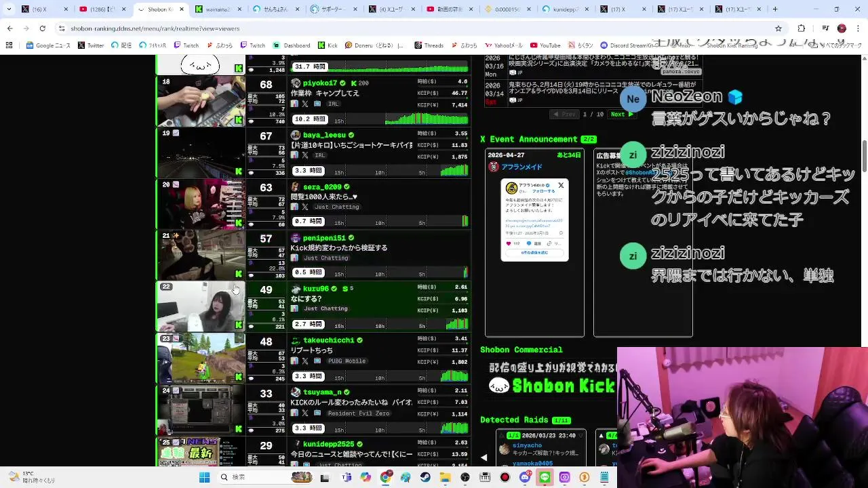Open the rank 22 kuru96 stream thumbnail
Viewport: 868px width, 488px height.
click(x=201, y=306)
